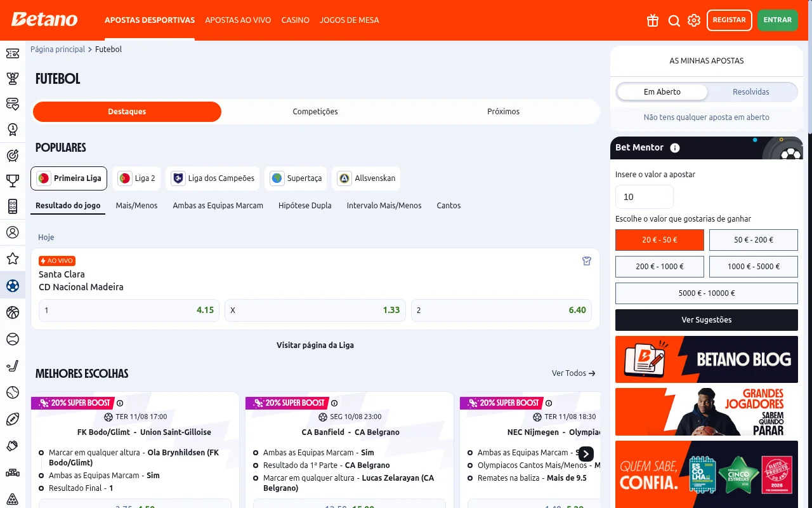The image size is (812, 508).
Task: Select the handball glove icon in sidebar
Action: [13, 446]
